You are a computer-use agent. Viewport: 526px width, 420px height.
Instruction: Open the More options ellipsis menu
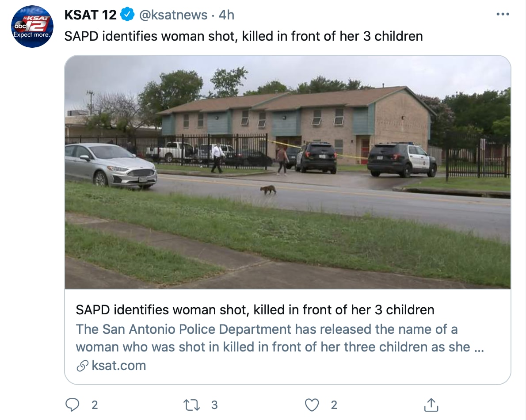pyautogui.click(x=503, y=15)
